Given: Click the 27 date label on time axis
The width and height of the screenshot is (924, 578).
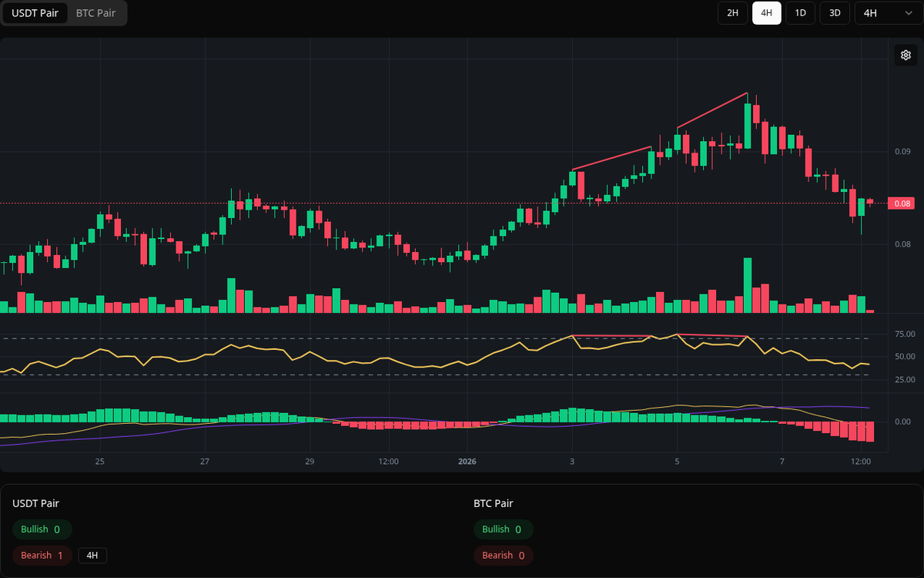Looking at the screenshot, I should (x=205, y=462).
